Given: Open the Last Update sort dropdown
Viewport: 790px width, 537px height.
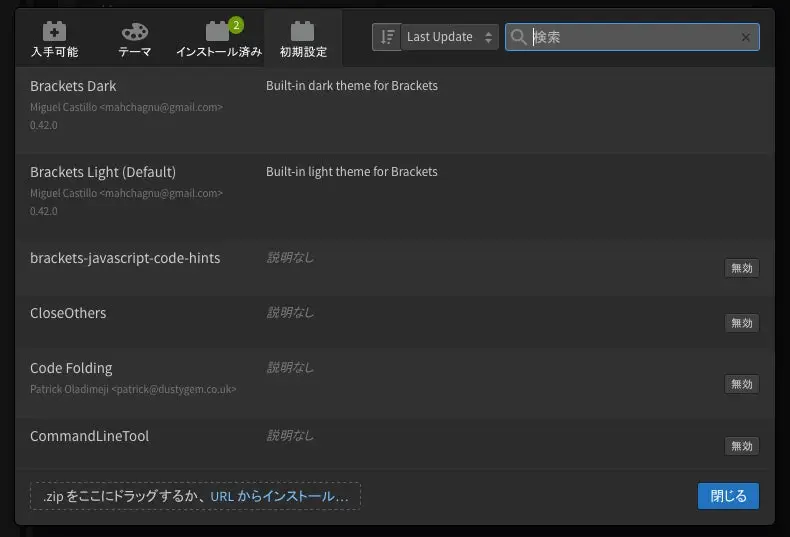Looking at the screenshot, I should click(x=449, y=37).
